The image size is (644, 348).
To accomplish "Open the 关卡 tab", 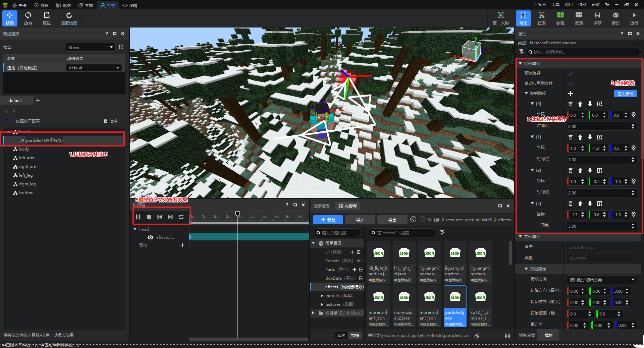I will tap(19, 5).
